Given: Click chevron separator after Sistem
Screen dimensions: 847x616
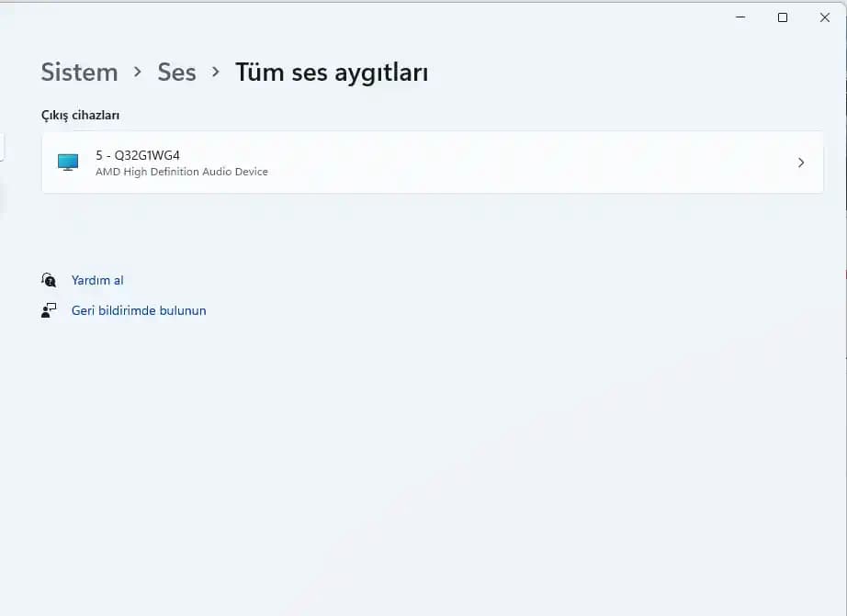Looking at the screenshot, I should pos(138,72).
